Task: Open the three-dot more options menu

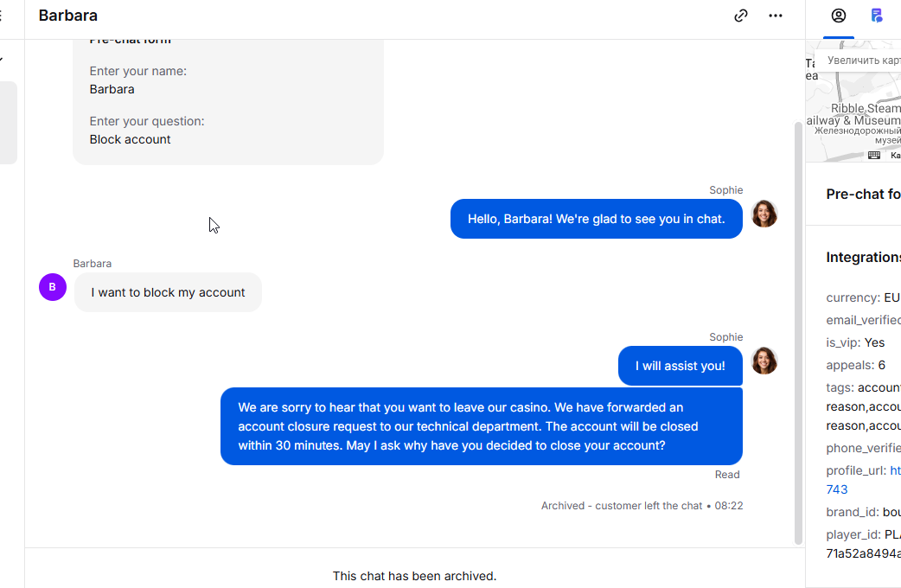Action: (775, 16)
